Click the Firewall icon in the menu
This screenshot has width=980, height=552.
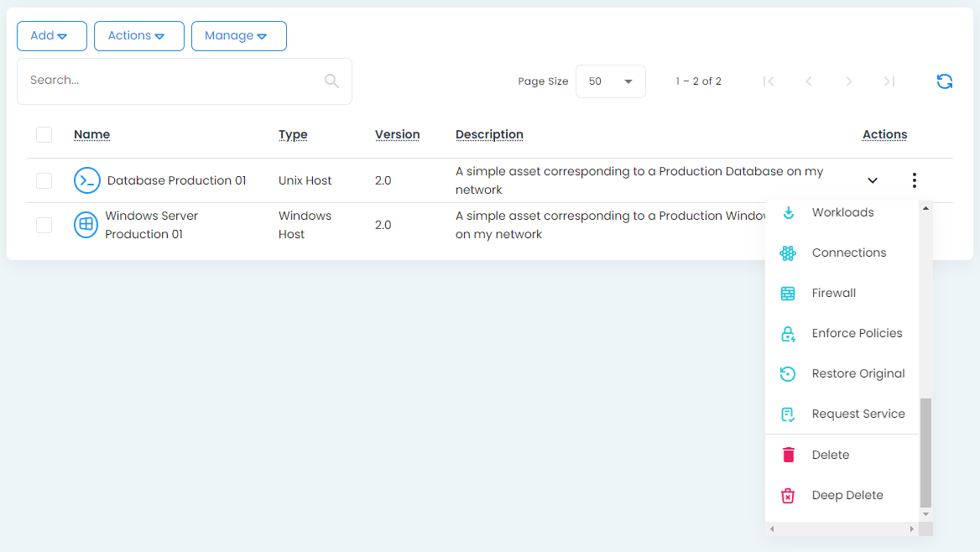pyautogui.click(x=788, y=294)
